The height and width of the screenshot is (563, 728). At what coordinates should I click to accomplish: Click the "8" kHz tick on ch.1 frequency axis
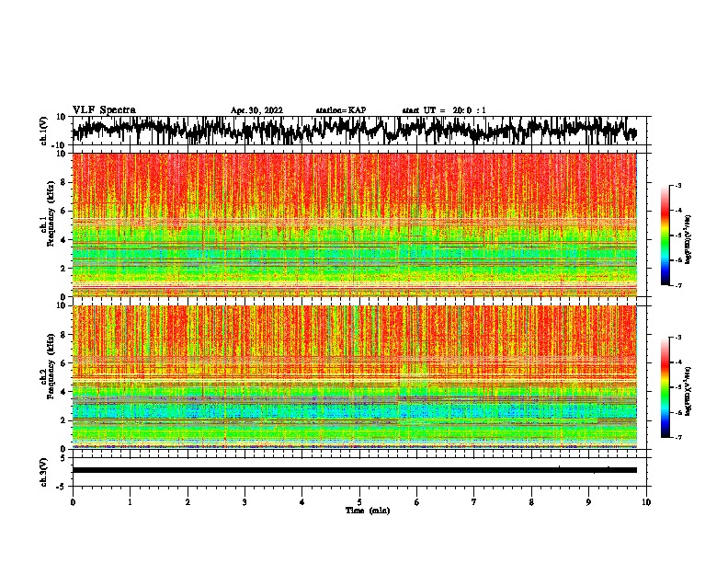(63, 182)
